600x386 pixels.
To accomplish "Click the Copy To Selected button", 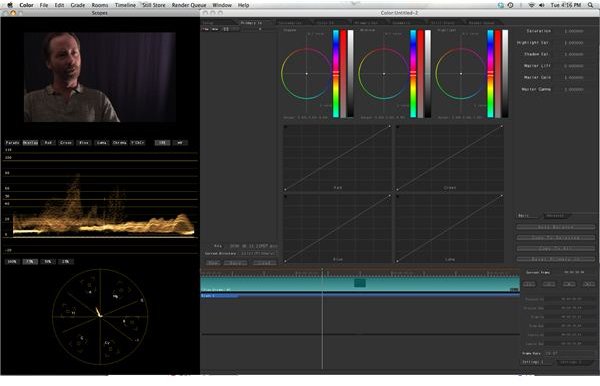I will [x=556, y=238].
